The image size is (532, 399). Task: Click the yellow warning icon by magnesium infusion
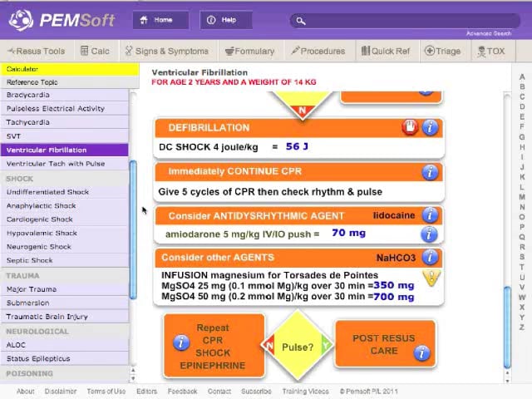431,278
